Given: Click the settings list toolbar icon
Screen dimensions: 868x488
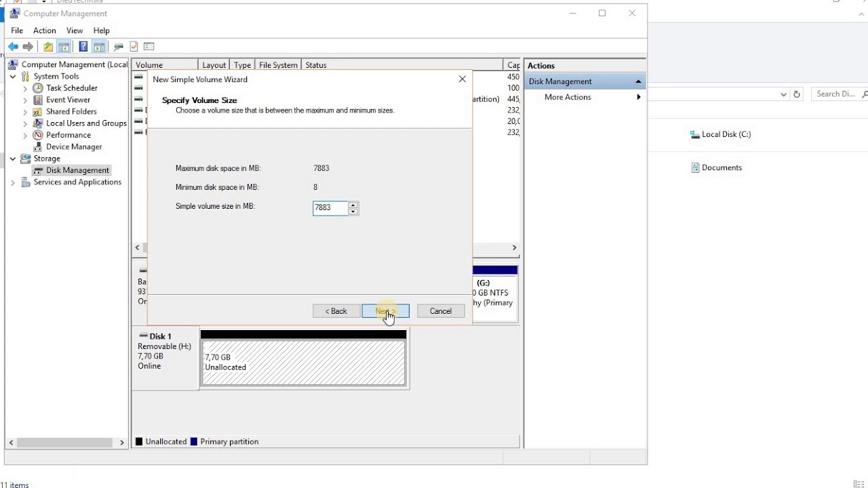Looking at the screenshot, I should pos(149,47).
